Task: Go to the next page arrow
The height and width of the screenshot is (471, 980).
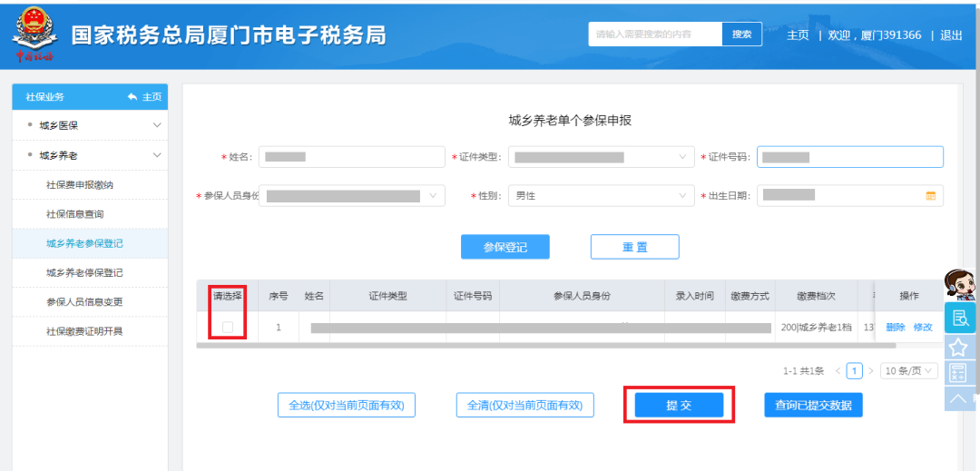Action: click(x=870, y=371)
